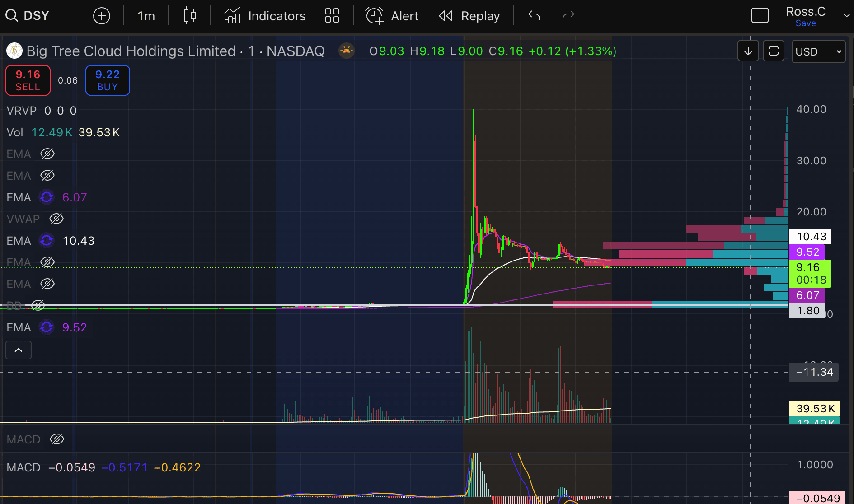The image size is (854, 504).
Task: Show the hidden EMA directly above VWAP
Action: (47, 176)
